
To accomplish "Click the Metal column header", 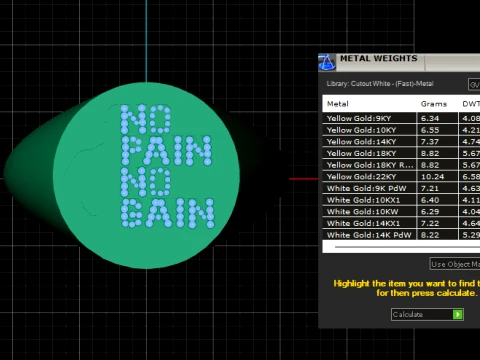I will 338,104.
